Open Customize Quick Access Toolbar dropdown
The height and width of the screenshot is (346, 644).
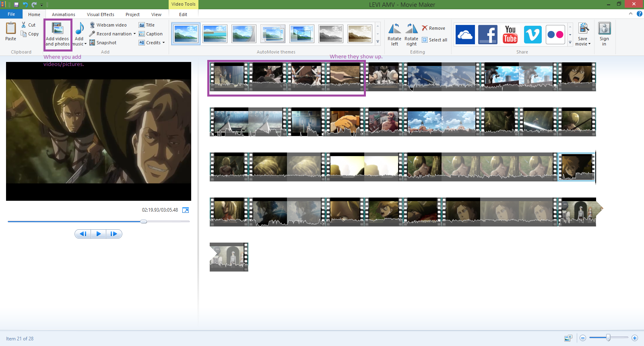click(x=41, y=5)
